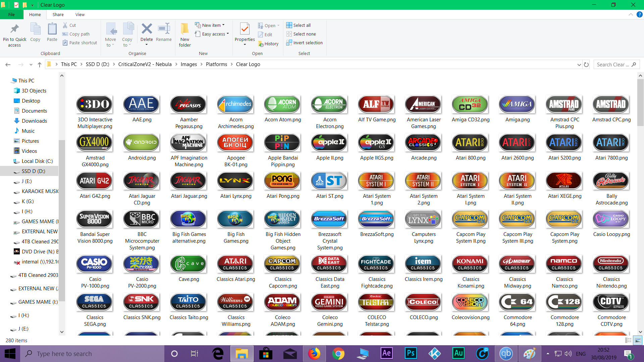Screen dimensions: 644x362
Task: Click navigation pane scroll up arrow
Action: point(62,76)
